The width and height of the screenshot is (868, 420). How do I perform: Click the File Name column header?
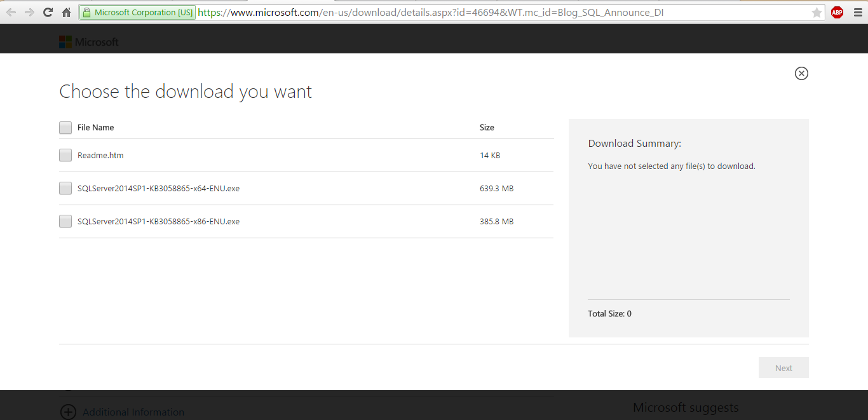tap(96, 128)
